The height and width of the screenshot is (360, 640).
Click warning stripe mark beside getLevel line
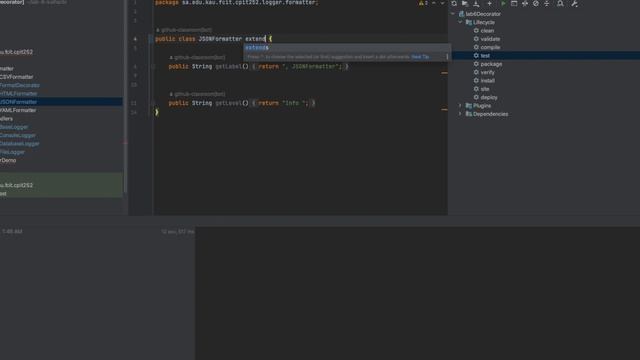tap(444, 109)
